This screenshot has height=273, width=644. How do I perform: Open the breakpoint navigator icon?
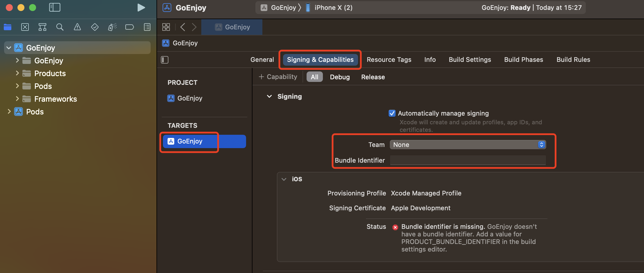pyautogui.click(x=129, y=27)
